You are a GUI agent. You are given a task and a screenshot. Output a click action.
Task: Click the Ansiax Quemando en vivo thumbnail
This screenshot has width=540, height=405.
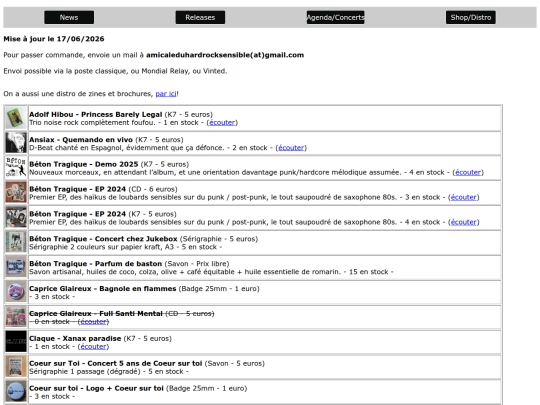pos(16,143)
